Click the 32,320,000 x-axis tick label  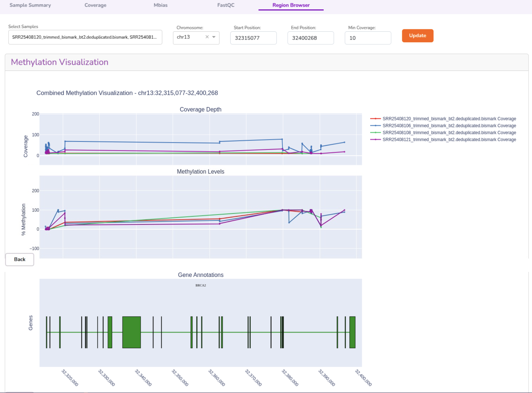coord(70,378)
